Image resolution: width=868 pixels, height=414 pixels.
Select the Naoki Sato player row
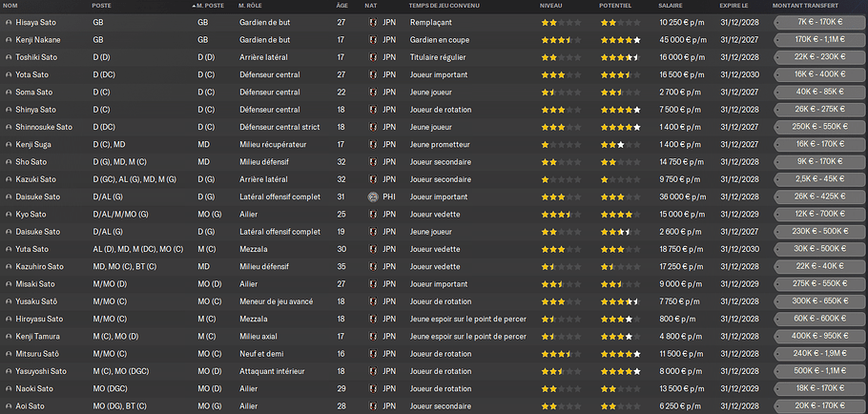(434, 388)
